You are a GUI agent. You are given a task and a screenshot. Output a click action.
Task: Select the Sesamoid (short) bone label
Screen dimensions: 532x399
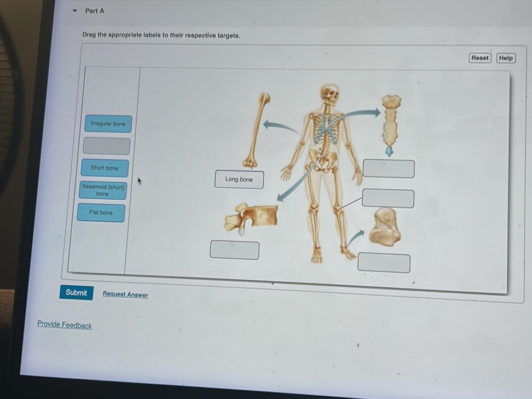click(x=103, y=190)
